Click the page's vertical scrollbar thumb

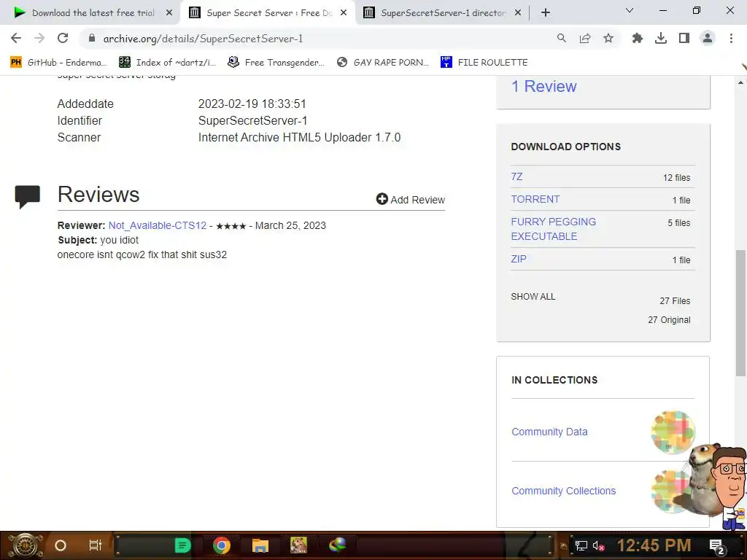point(741,313)
